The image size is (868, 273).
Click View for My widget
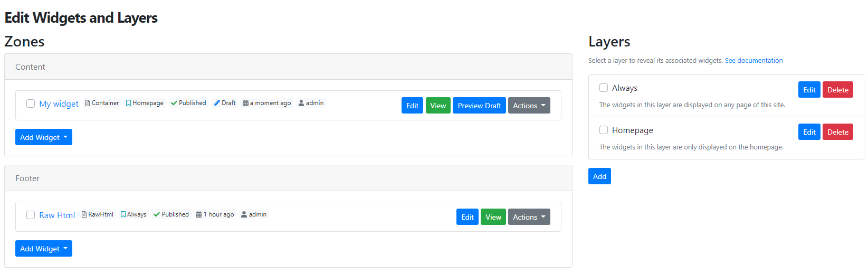[x=438, y=106]
